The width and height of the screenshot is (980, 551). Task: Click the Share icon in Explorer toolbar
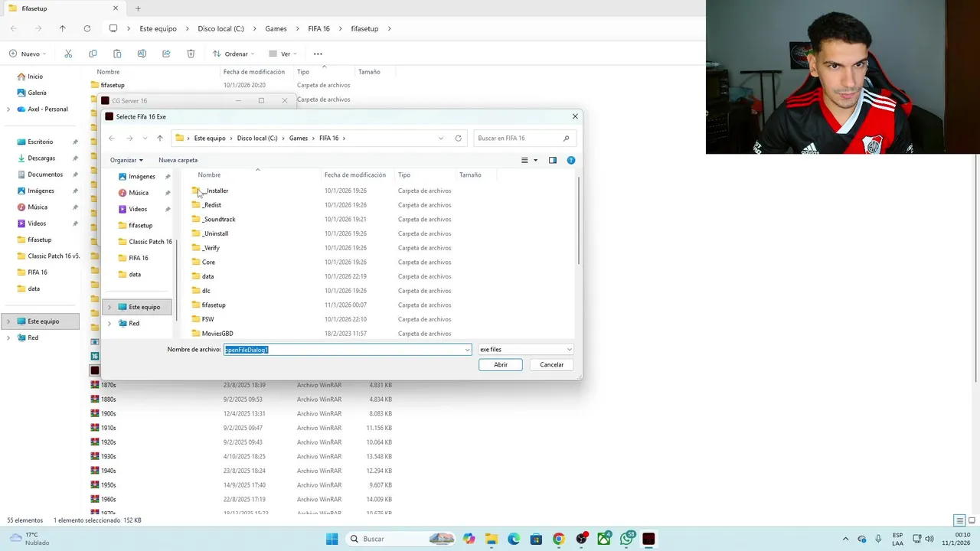pyautogui.click(x=166, y=54)
